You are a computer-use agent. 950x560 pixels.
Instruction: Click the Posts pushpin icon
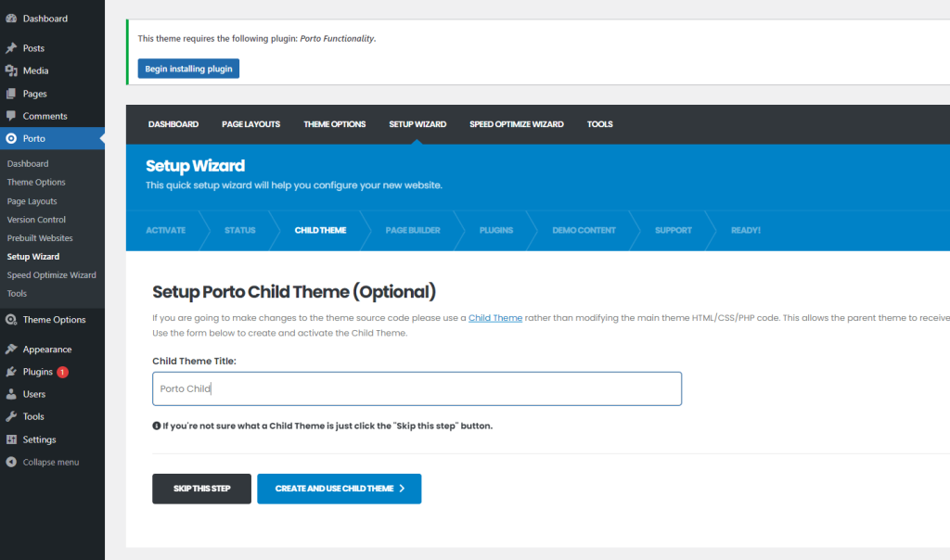point(11,48)
